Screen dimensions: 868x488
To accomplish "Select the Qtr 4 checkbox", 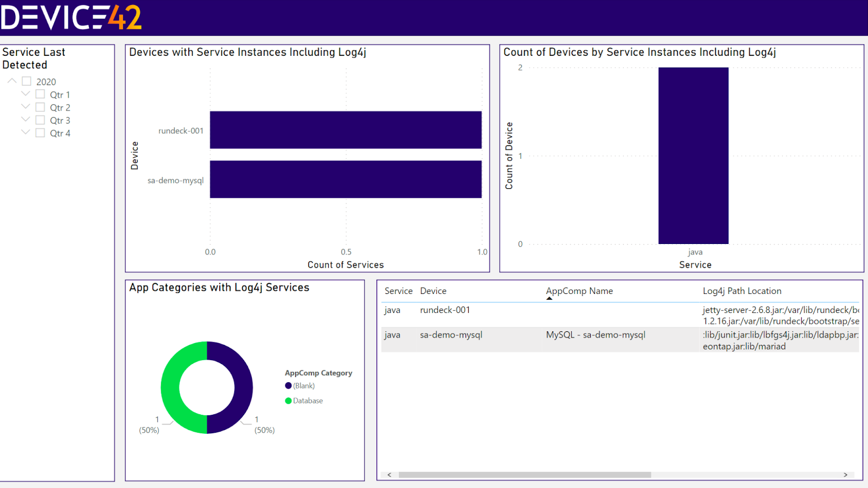I will [x=40, y=133].
